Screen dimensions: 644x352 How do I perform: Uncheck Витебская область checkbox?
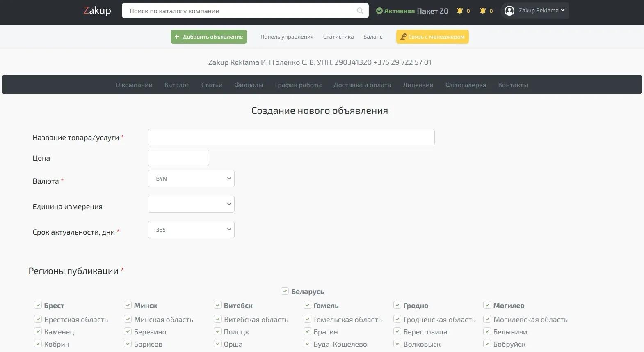[218, 319]
